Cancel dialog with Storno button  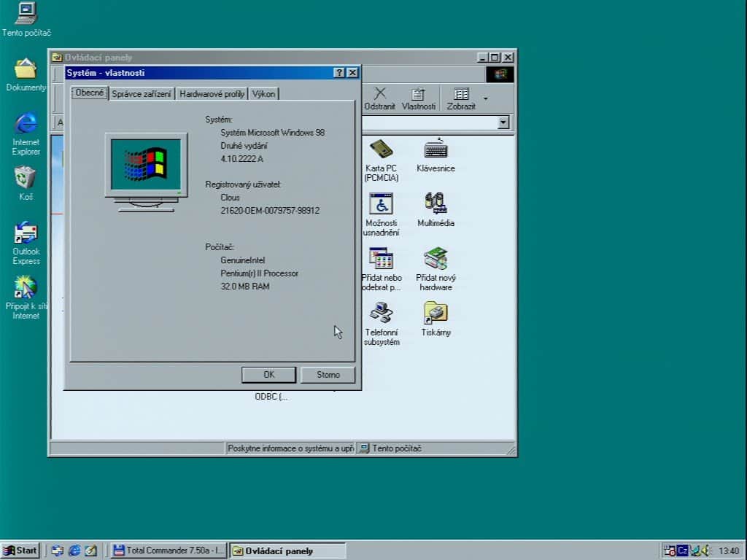[x=328, y=375]
